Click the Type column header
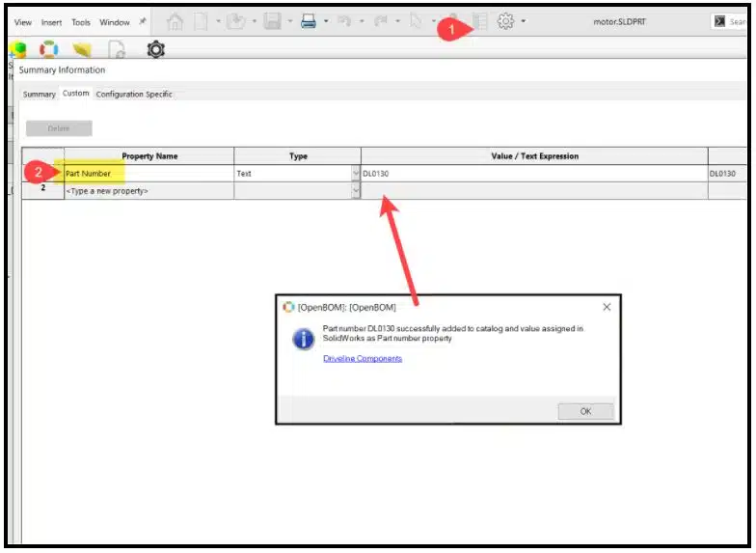Viewport: 756px width, 553px height. [297, 156]
